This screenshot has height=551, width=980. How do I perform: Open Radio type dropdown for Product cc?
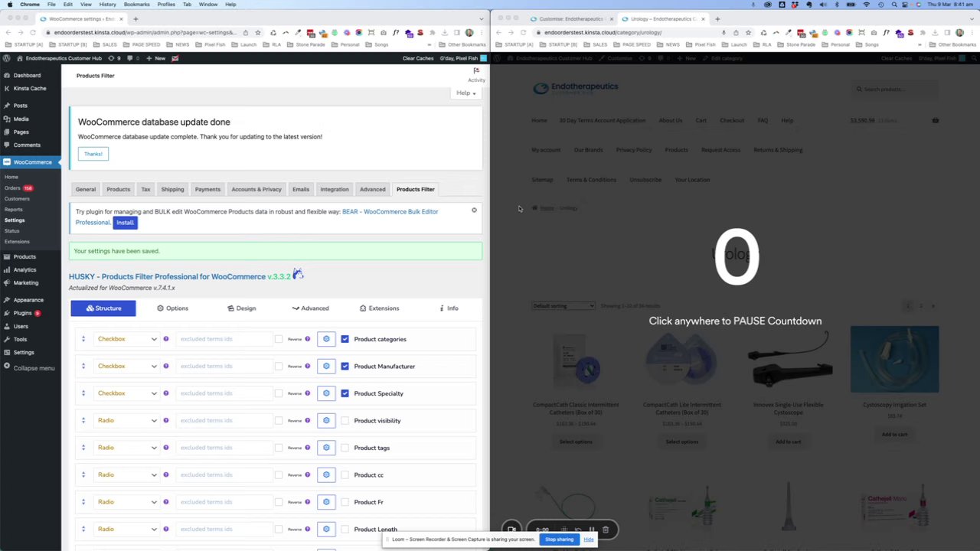pos(127,474)
